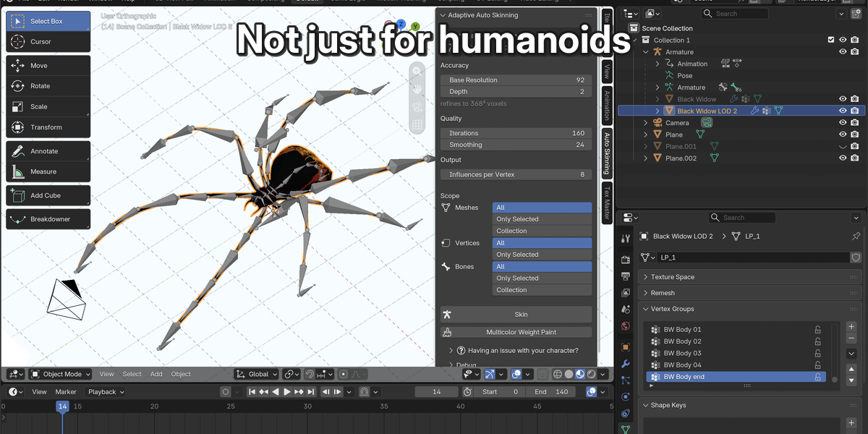
Task: Collapse the Vertex Groups panel
Action: tap(752, 309)
